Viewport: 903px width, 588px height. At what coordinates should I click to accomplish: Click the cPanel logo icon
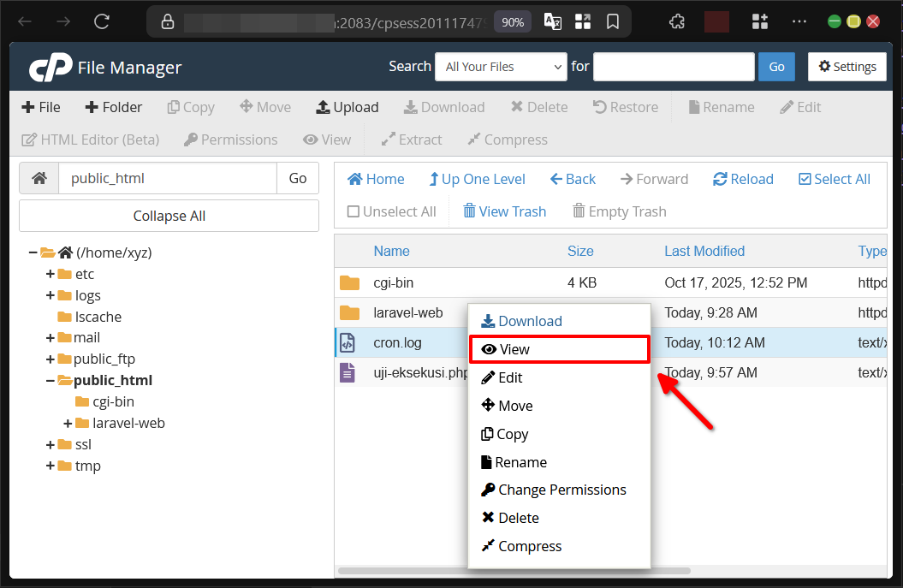tap(50, 68)
